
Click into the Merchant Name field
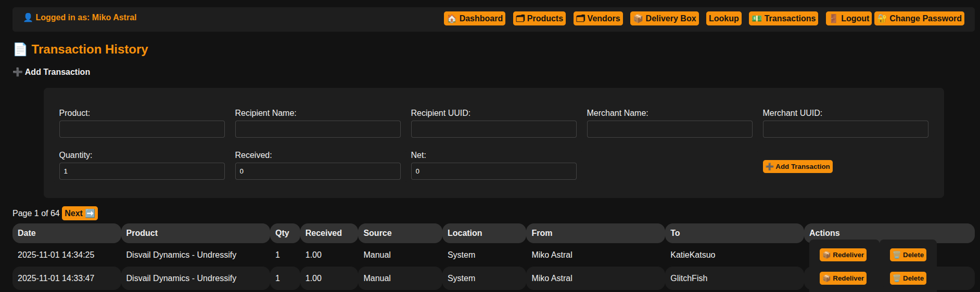[669, 129]
